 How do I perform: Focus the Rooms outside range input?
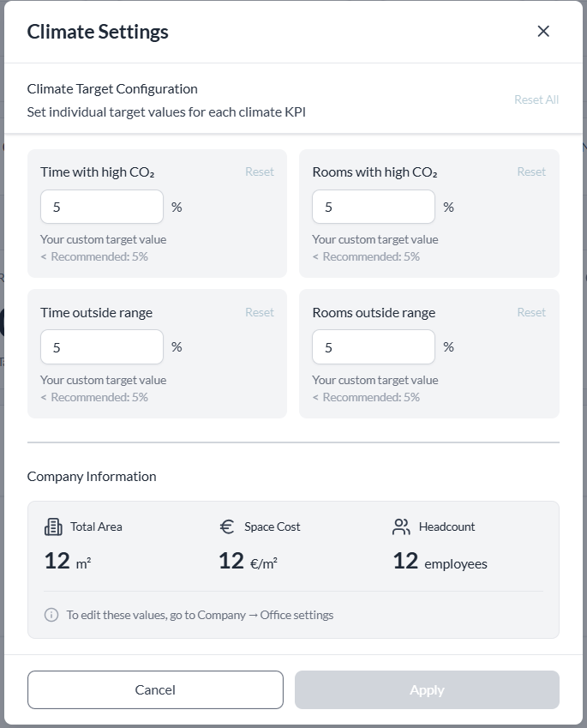(374, 346)
